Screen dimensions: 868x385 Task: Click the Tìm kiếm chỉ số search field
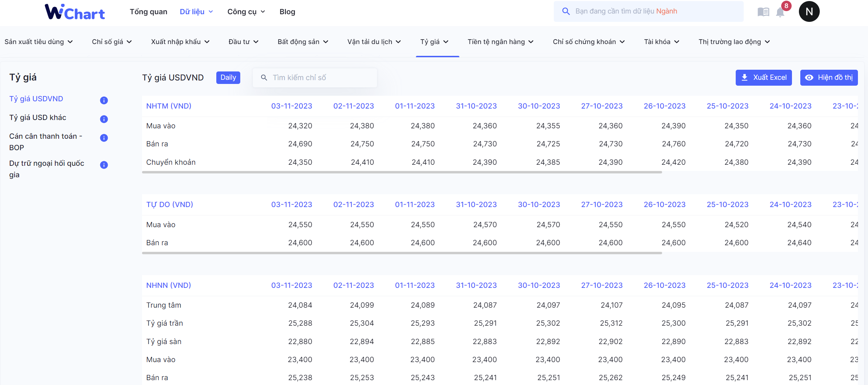click(315, 78)
